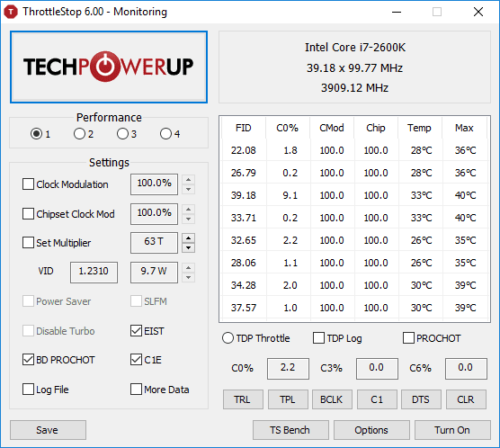Click the VID wattage up arrow
The width and height of the screenshot is (500, 448).
[x=189, y=268]
